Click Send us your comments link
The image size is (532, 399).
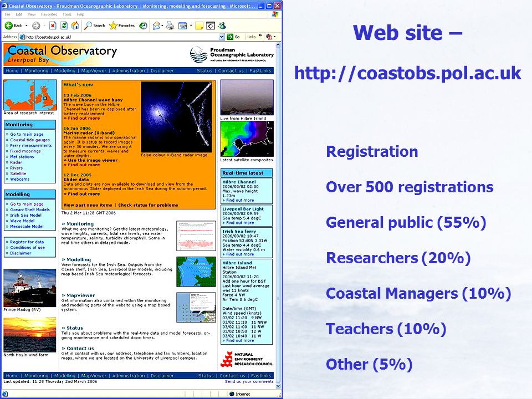[x=249, y=381]
